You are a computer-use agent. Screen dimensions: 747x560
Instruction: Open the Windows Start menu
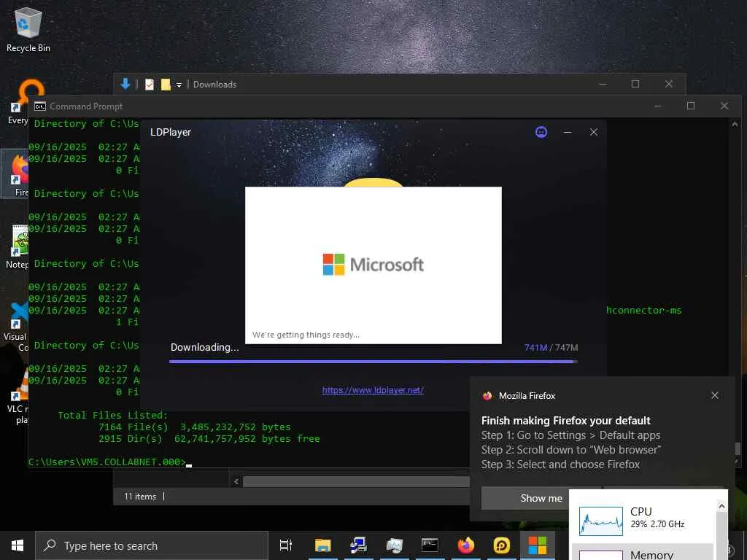coord(18,545)
